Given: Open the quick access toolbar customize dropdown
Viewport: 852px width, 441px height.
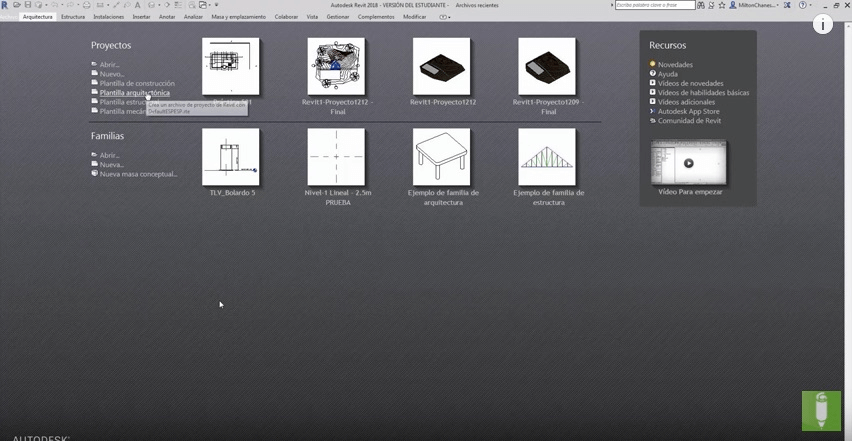Looking at the screenshot, I should pyautogui.click(x=216, y=5).
